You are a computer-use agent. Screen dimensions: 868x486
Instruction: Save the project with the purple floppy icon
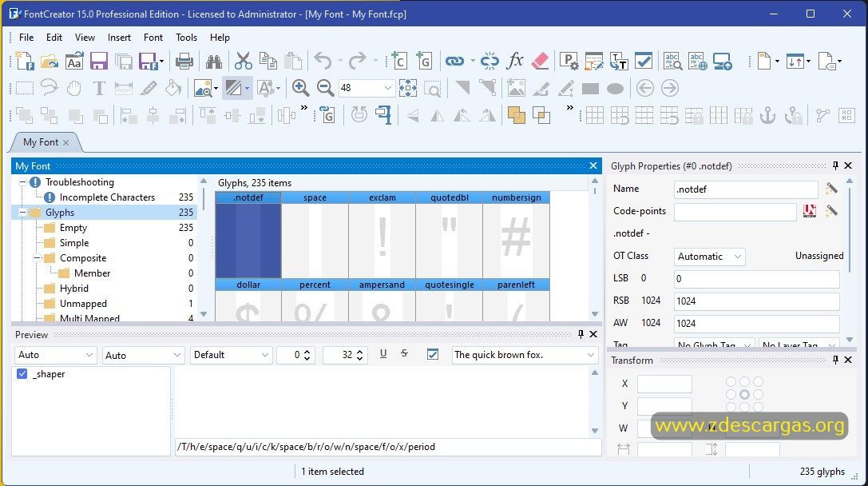click(98, 61)
